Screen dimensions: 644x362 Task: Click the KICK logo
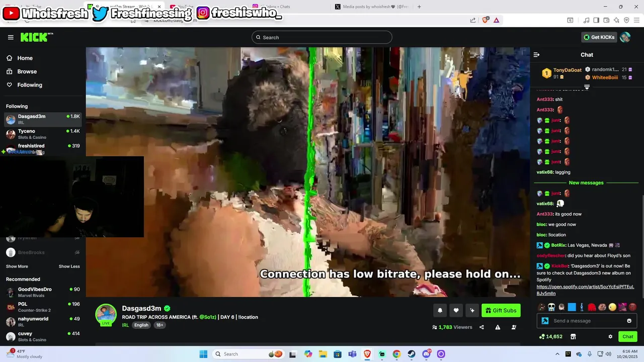(x=37, y=37)
